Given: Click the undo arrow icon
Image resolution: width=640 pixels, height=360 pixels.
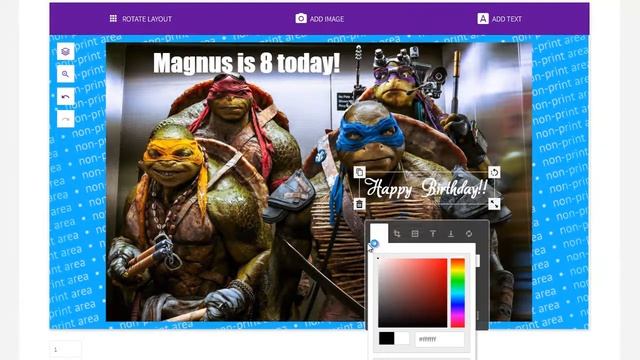Looking at the screenshot, I should [65, 97].
